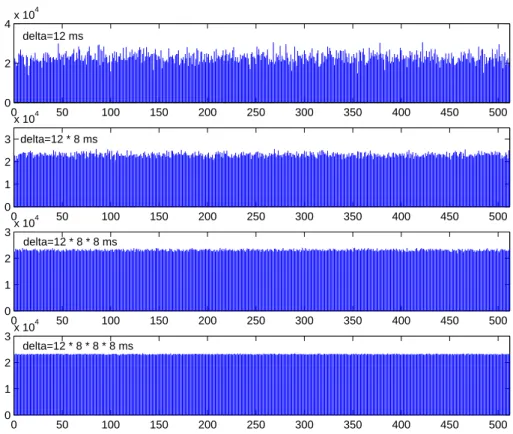The width and height of the screenshot is (513, 434).
Task: Click y-axis tick 4 of top plot
Action: click(x=7, y=24)
